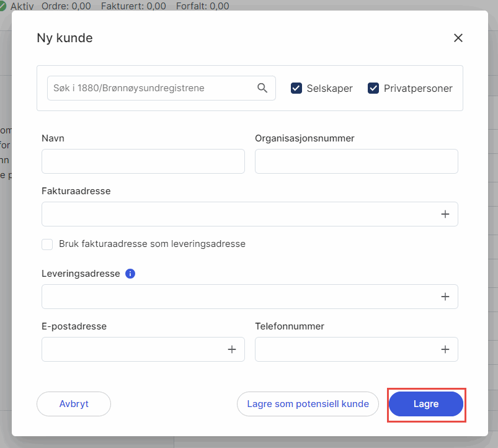
Task: Select the Organisasjonsnummer input field
Action: (356, 161)
